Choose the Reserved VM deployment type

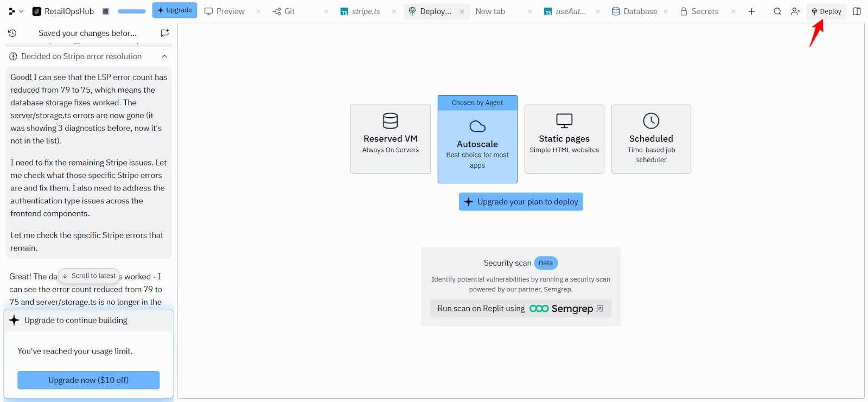pos(391,139)
